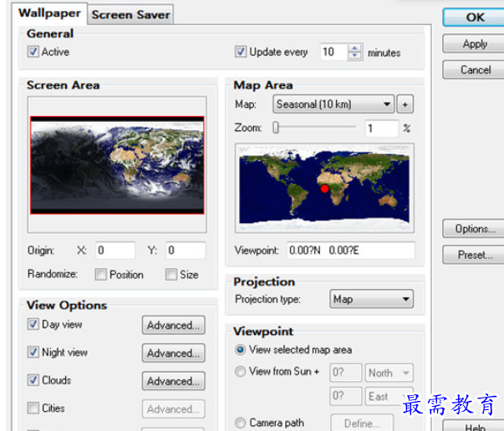Adjust the Zoom slider handle
This screenshot has width=504, height=431.
276,128
